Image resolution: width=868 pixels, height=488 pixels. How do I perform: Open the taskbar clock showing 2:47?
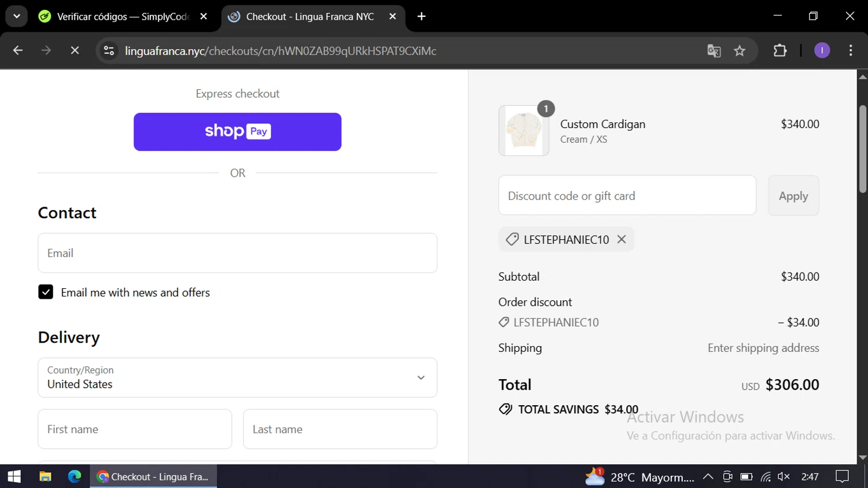810,476
